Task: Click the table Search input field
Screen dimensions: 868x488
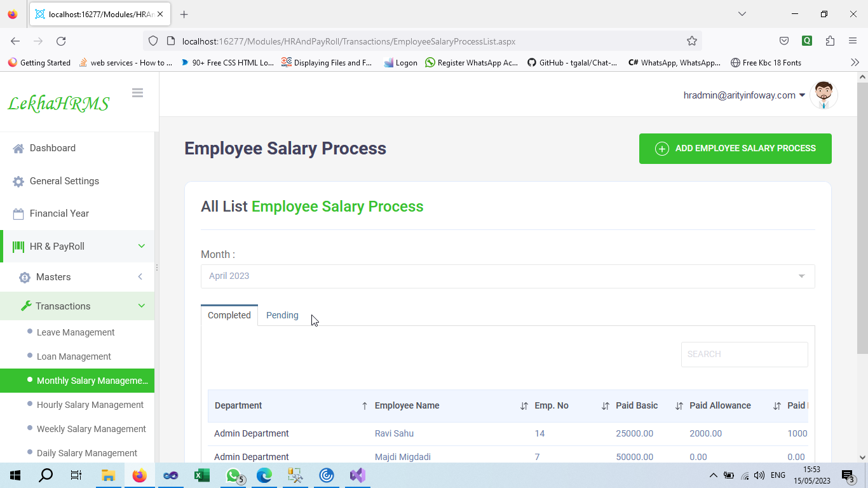Action: click(744, 355)
